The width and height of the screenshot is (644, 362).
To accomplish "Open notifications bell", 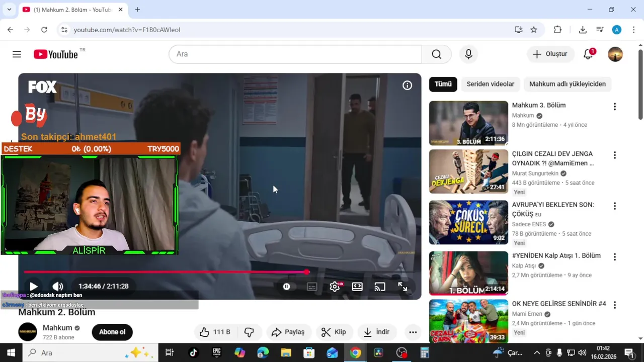I will click(x=588, y=54).
